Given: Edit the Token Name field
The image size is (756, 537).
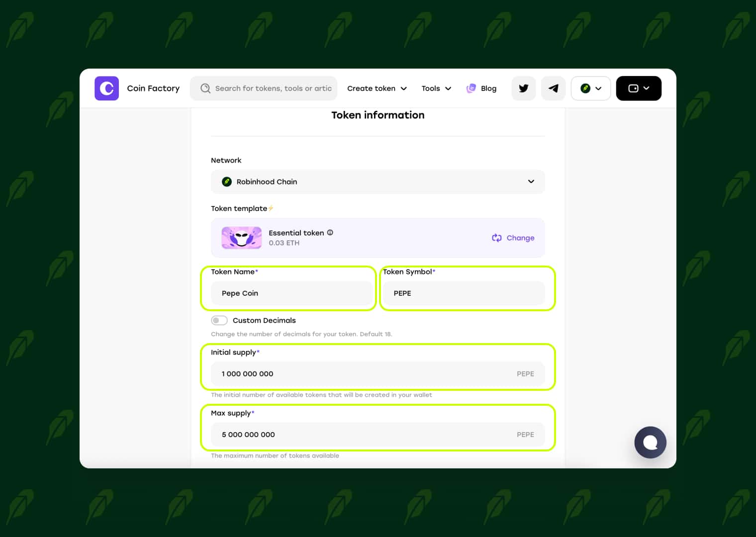Looking at the screenshot, I should 291,293.
